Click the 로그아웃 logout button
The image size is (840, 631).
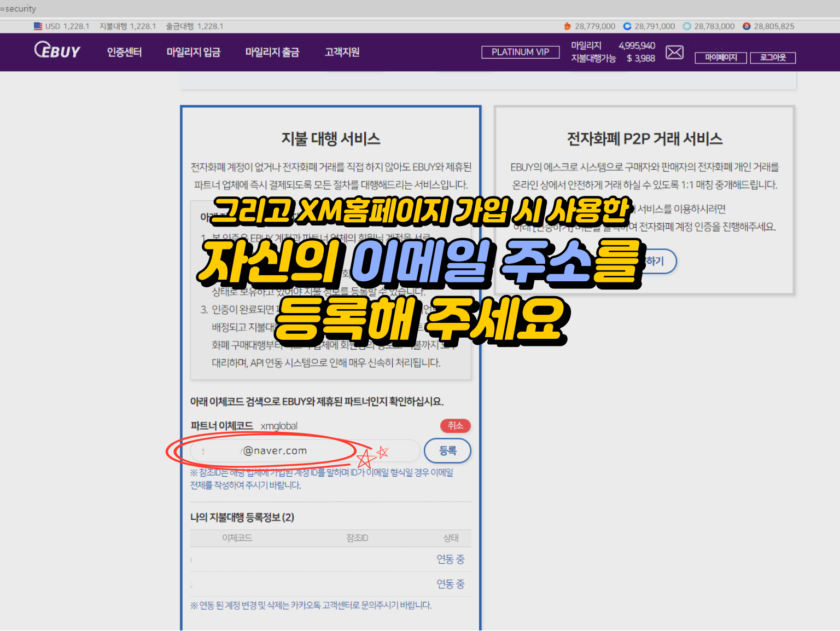point(773,57)
